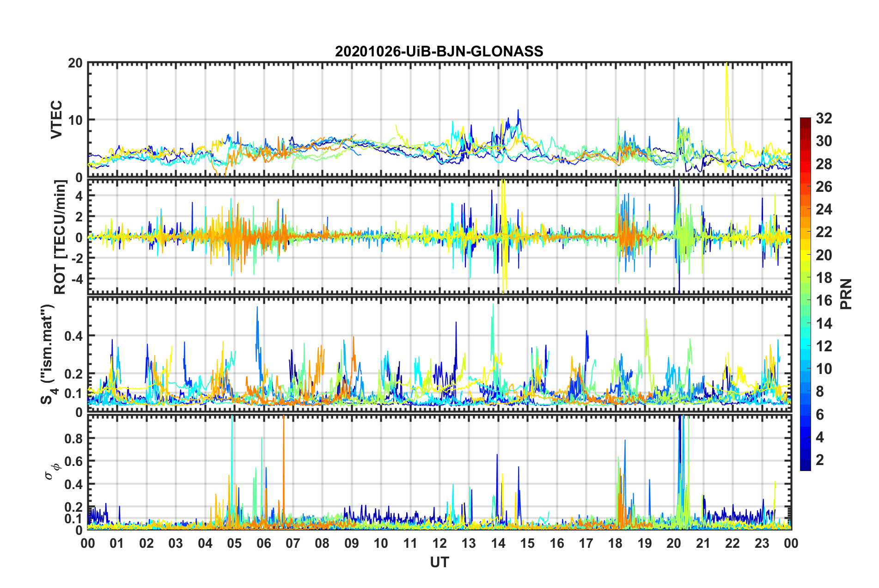Click UT axis tick label 19
Image resolution: width=879 pixels, height=588 pixels.
coord(645,544)
